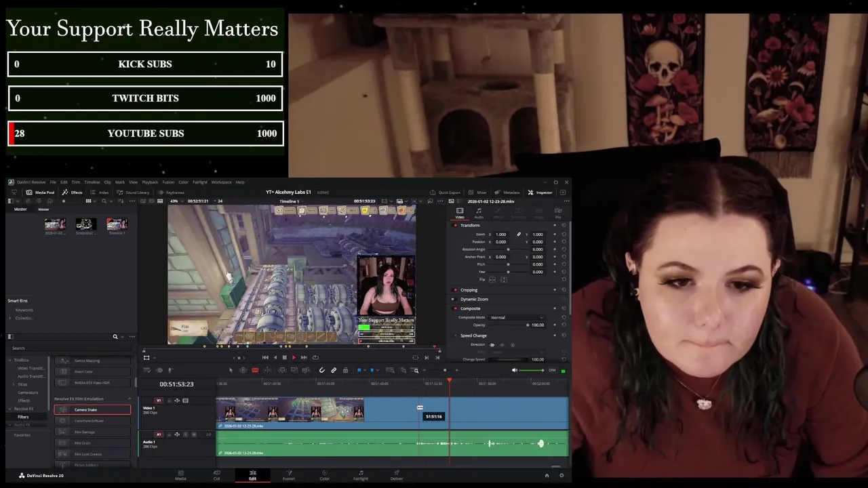Viewport: 868px width, 488px height.
Task: Reset the Transform section
Action: pos(564,225)
